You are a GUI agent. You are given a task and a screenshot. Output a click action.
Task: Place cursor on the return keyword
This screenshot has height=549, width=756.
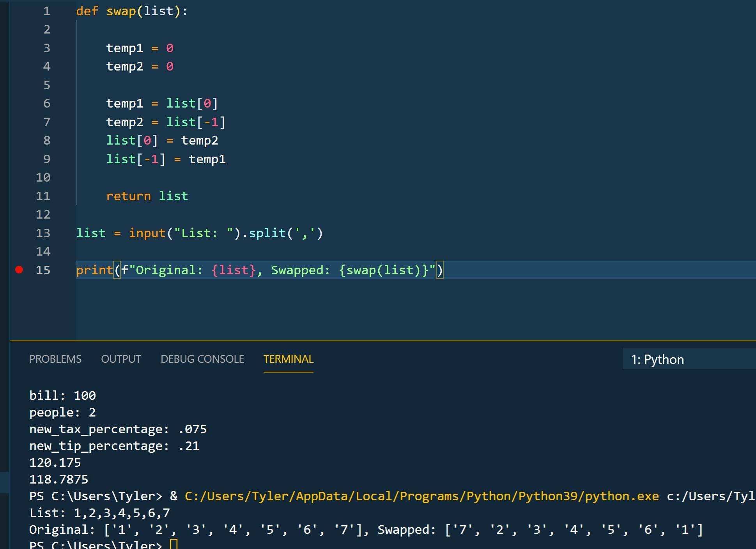pyautogui.click(x=128, y=196)
